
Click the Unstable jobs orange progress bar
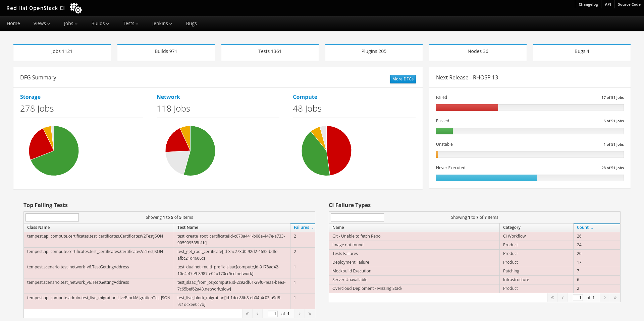[437, 154]
